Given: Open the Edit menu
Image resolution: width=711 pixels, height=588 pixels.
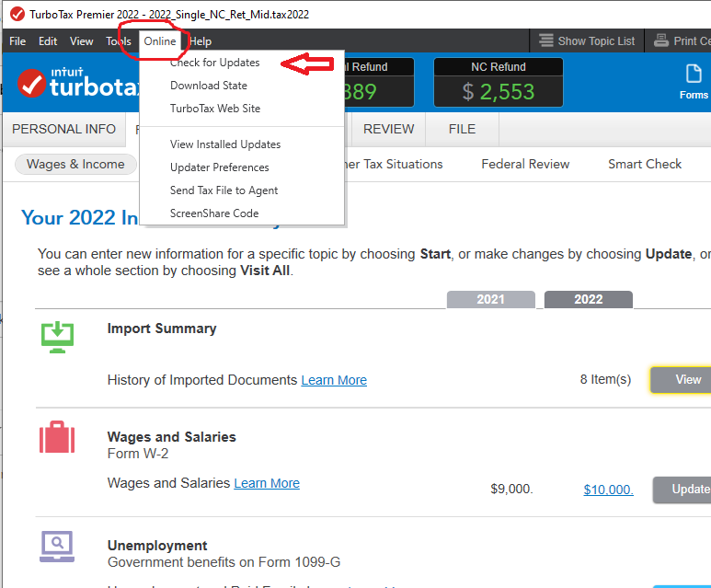Looking at the screenshot, I should [48, 41].
